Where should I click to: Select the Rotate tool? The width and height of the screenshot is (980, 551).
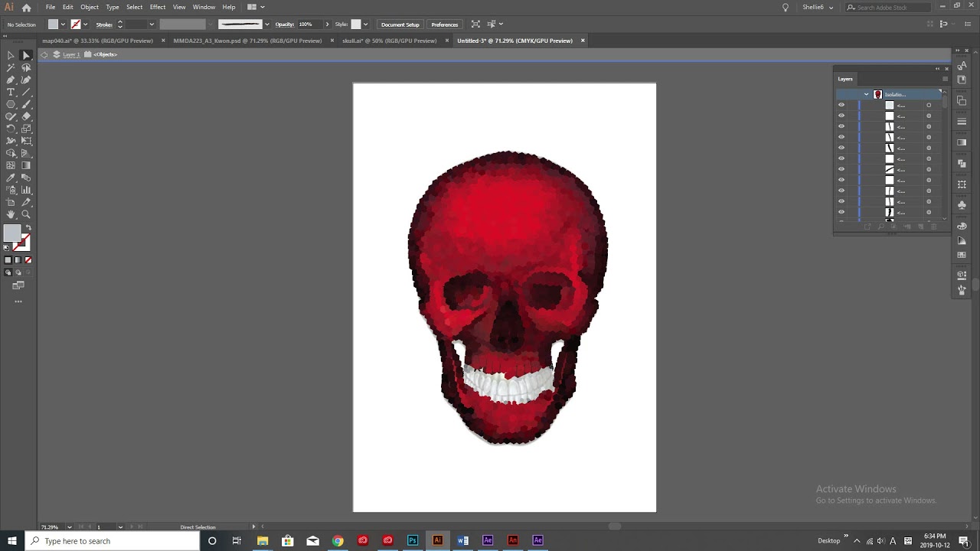(11, 129)
